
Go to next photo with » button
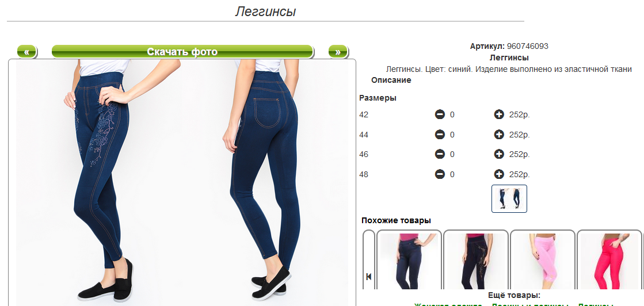(x=338, y=52)
